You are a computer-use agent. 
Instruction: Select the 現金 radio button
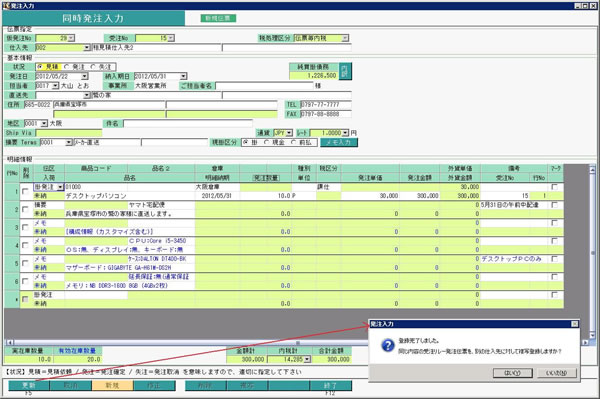pyautogui.click(x=266, y=142)
